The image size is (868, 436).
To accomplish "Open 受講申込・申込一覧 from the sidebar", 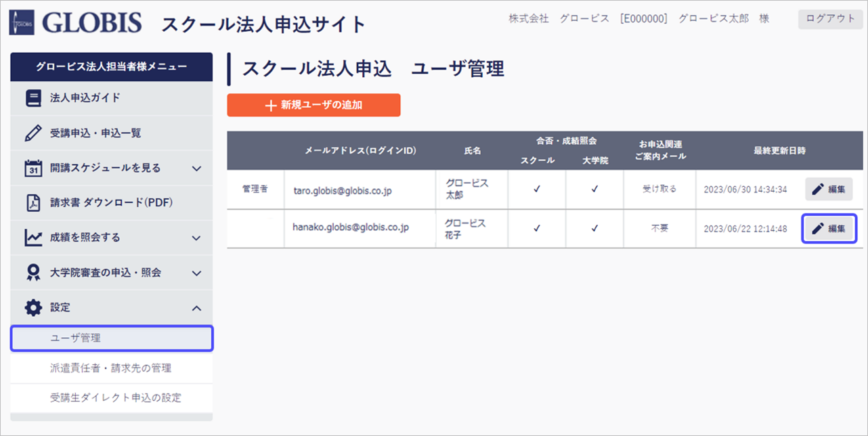I will click(x=112, y=133).
